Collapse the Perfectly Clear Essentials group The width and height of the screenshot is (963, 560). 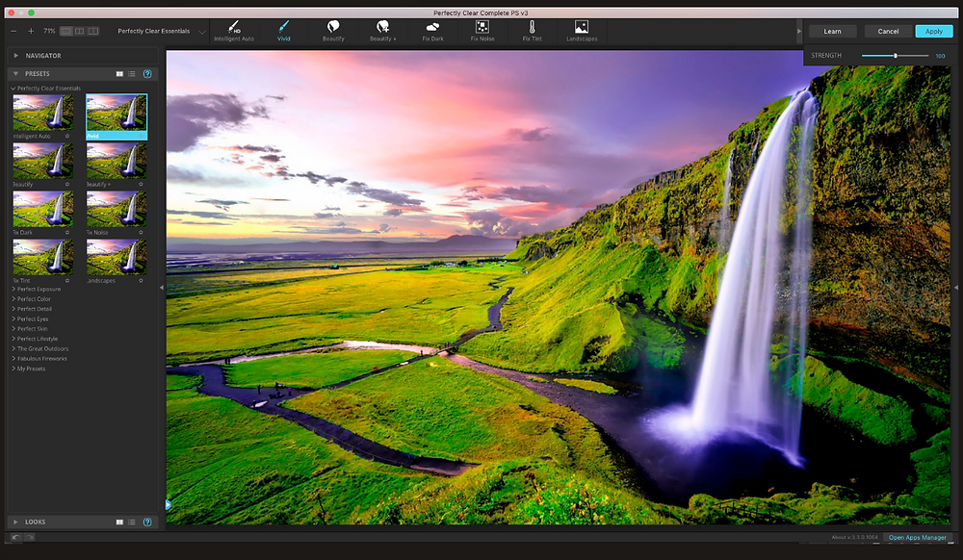point(13,89)
